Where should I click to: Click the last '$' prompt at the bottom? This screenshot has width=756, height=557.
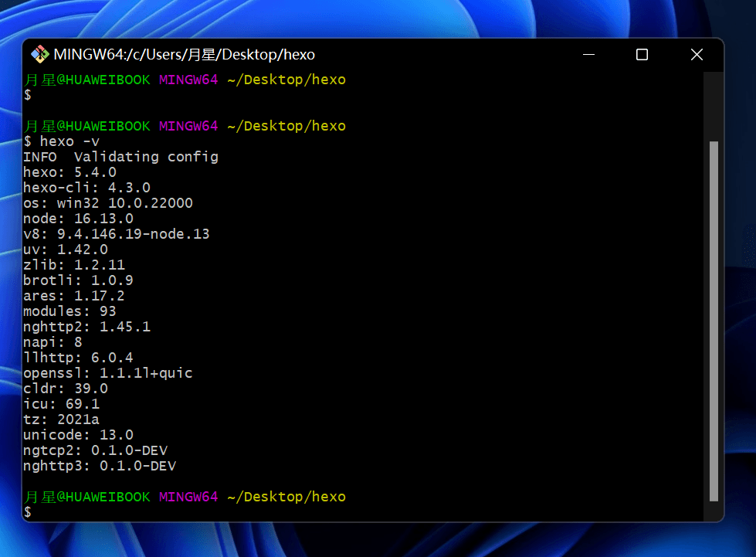point(28,511)
